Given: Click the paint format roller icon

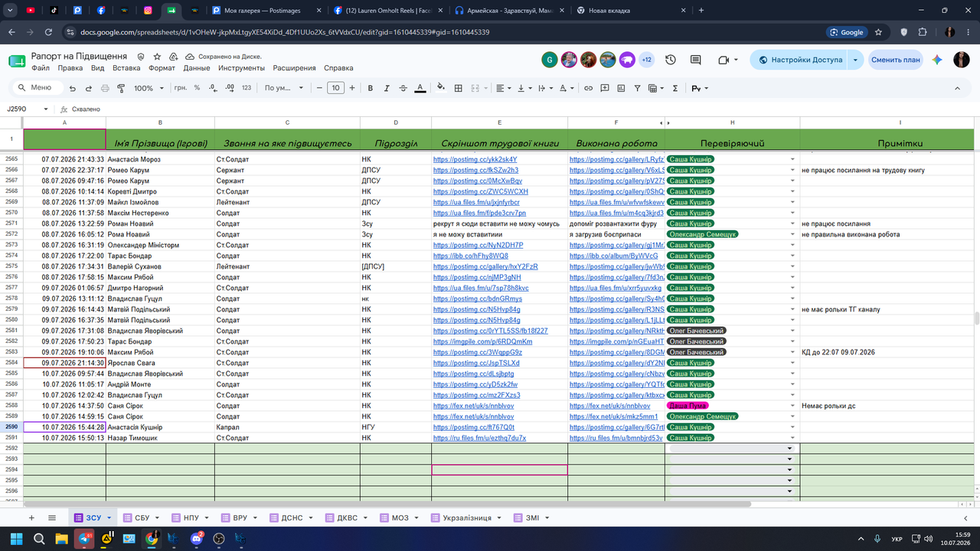Looking at the screenshot, I should tap(121, 88).
